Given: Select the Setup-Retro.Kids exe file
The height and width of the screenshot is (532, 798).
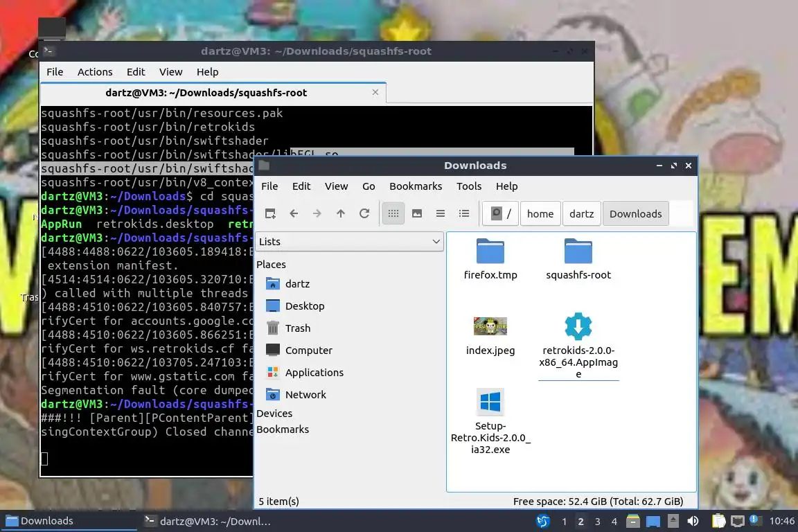Looking at the screenshot, I should 490,422.
